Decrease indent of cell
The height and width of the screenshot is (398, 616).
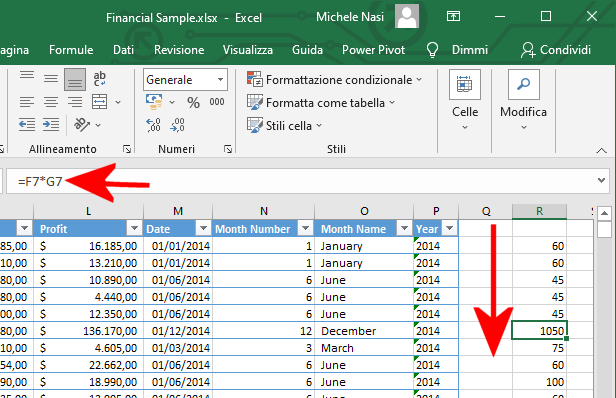click(x=27, y=125)
